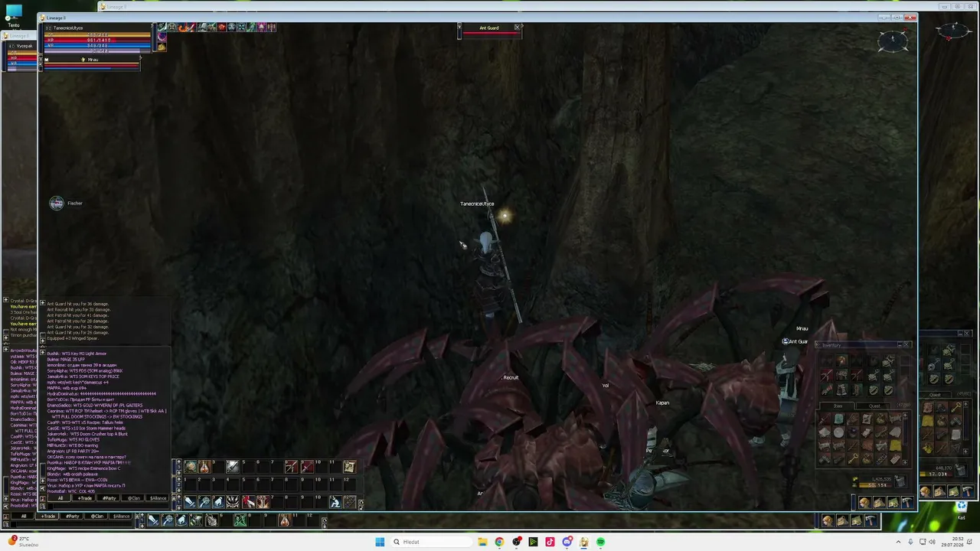Switch to the Items tab in the front Inventory
The width and height of the screenshot is (980, 551).
838,406
